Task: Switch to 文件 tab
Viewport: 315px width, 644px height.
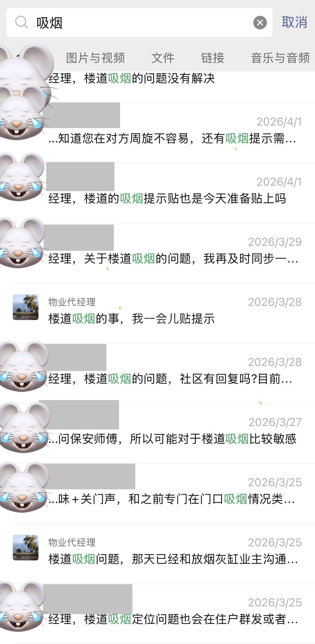Action: [163, 58]
